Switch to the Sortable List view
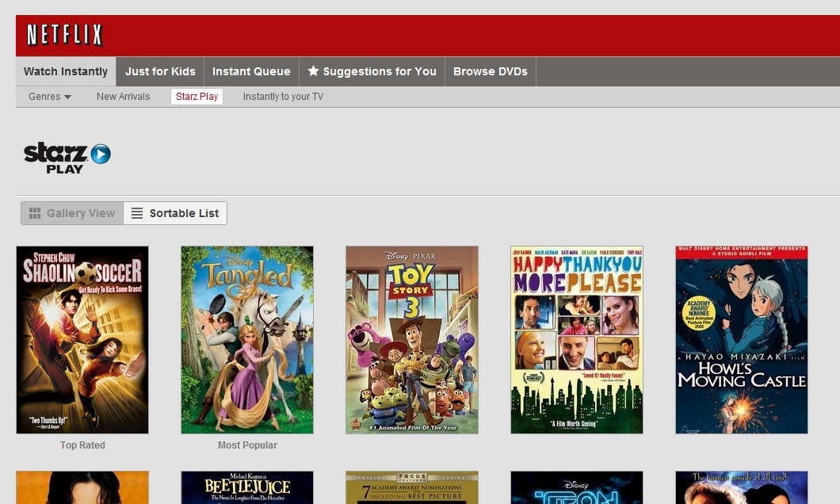The height and width of the screenshot is (504, 840). (175, 213)
